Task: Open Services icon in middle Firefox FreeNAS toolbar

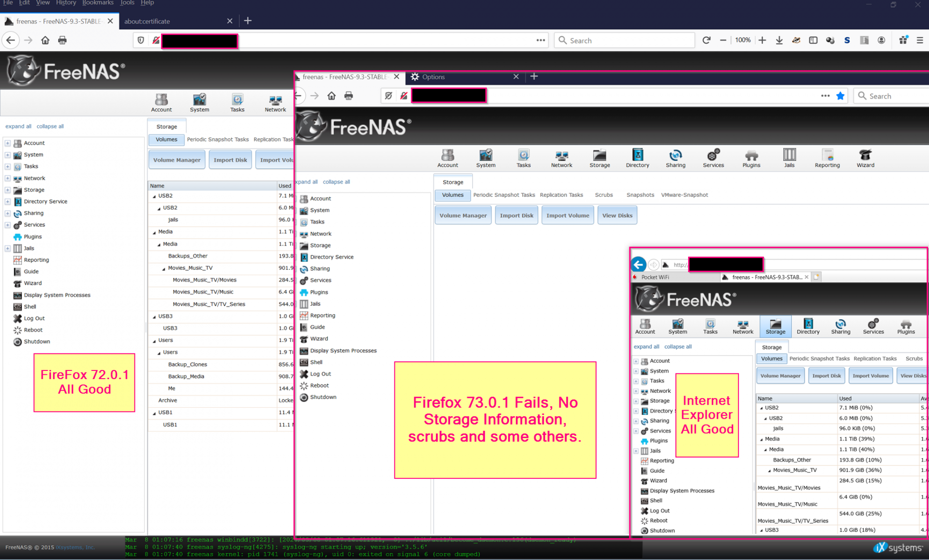Action: click(713, 158)
